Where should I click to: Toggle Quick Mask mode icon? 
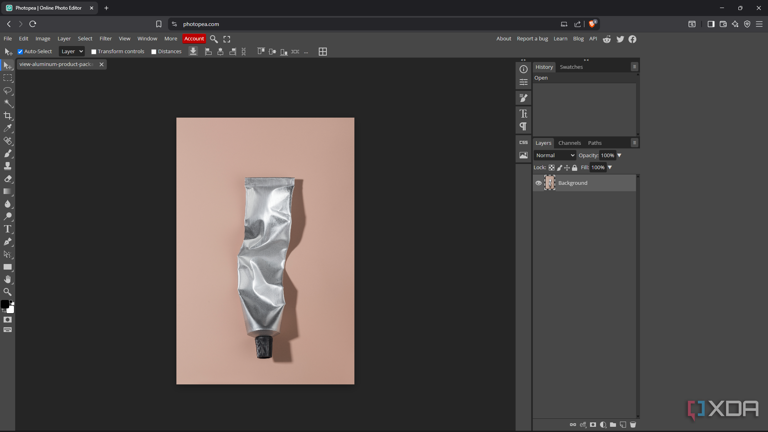7,319
